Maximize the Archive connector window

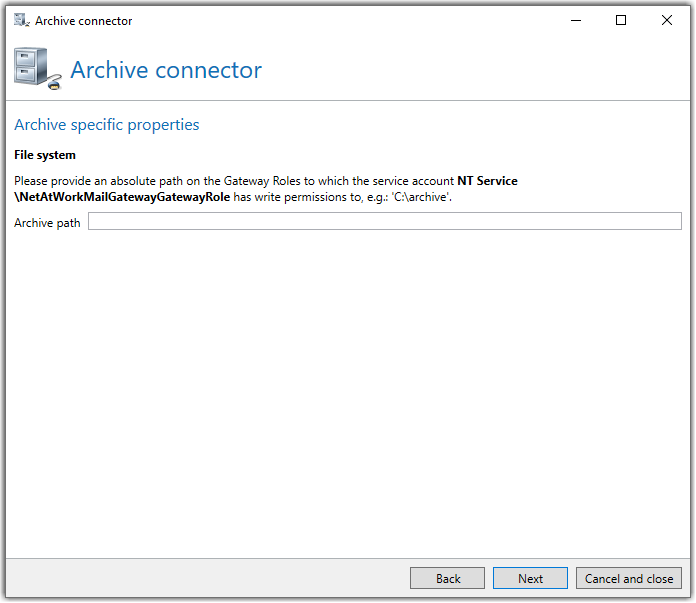coord(621,20)
